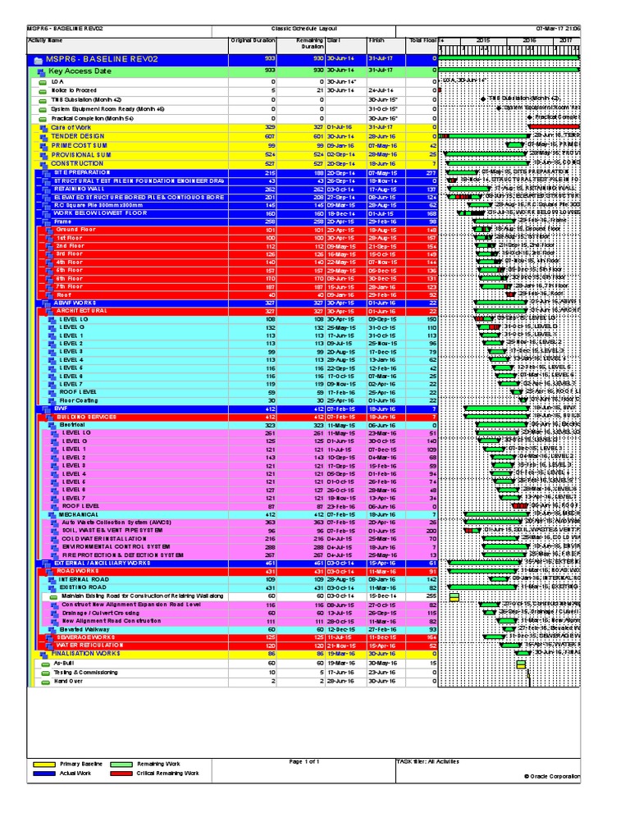
Task: Click the WBS icon beside INTERNAL ROAD
Action: [52, 580]
